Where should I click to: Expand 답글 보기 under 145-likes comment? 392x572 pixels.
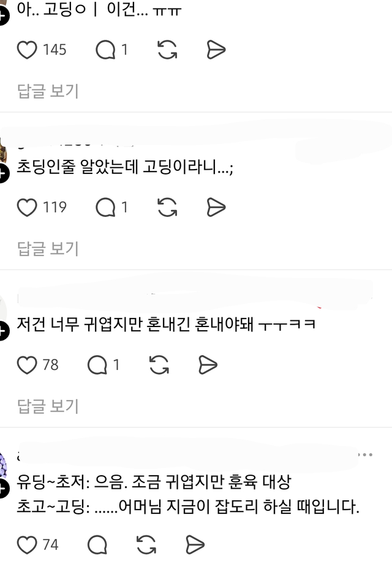tap(48, 91)
